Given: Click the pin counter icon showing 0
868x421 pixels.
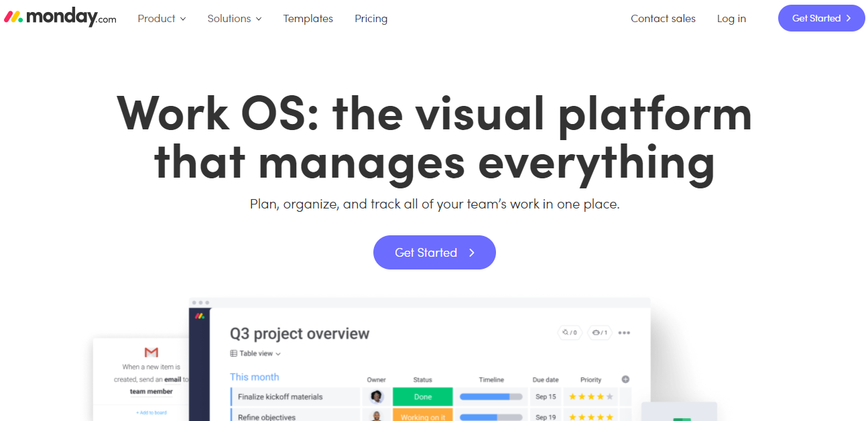Looking at the screenshot, I should tap(570, 333).
